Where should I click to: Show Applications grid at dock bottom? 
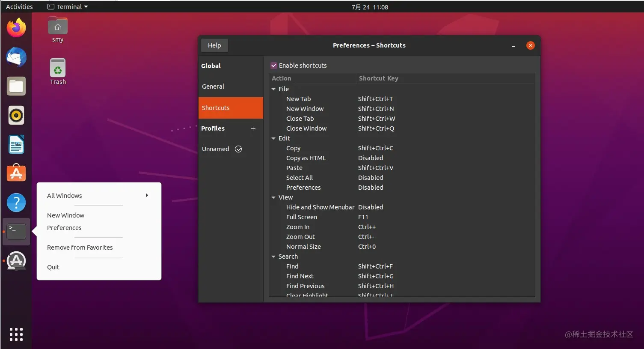point(16,334)
